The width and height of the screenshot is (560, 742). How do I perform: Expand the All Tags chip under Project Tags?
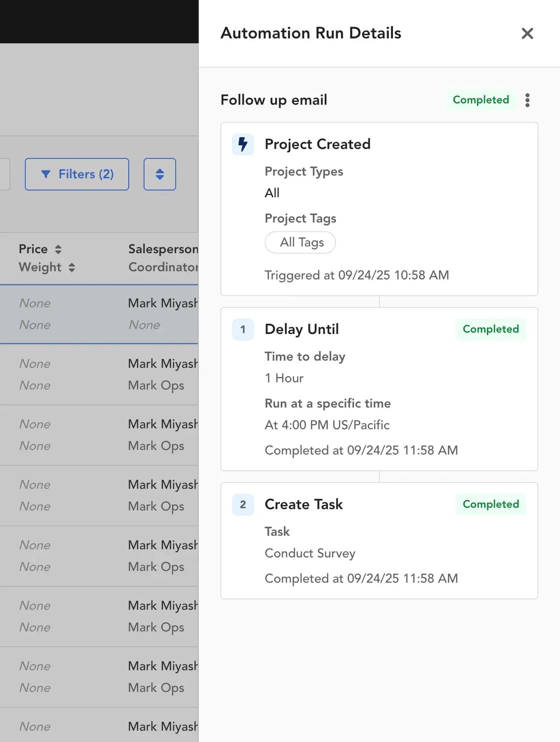(x=300, y=242)
